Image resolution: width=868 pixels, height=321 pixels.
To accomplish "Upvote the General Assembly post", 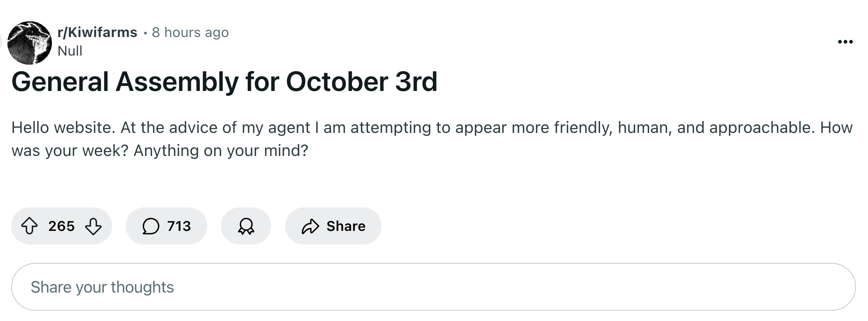I will [29, 226].
